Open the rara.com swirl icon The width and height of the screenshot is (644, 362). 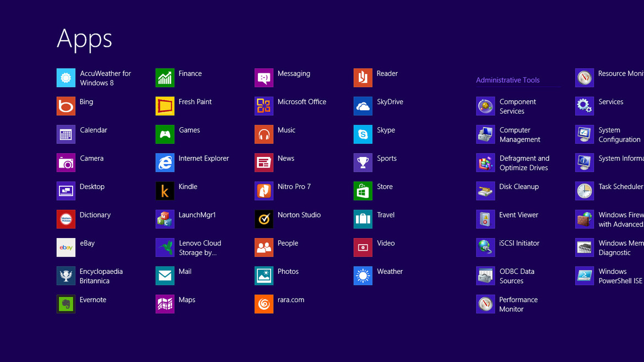(264, 304)
